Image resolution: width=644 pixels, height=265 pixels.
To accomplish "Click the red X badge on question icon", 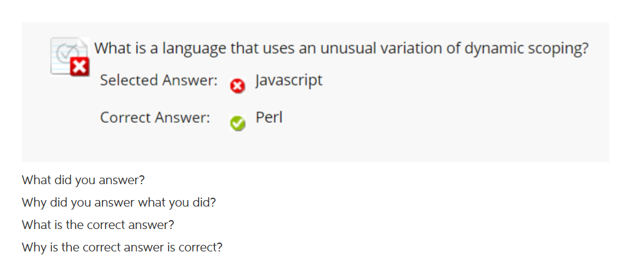I will point(80,67).
